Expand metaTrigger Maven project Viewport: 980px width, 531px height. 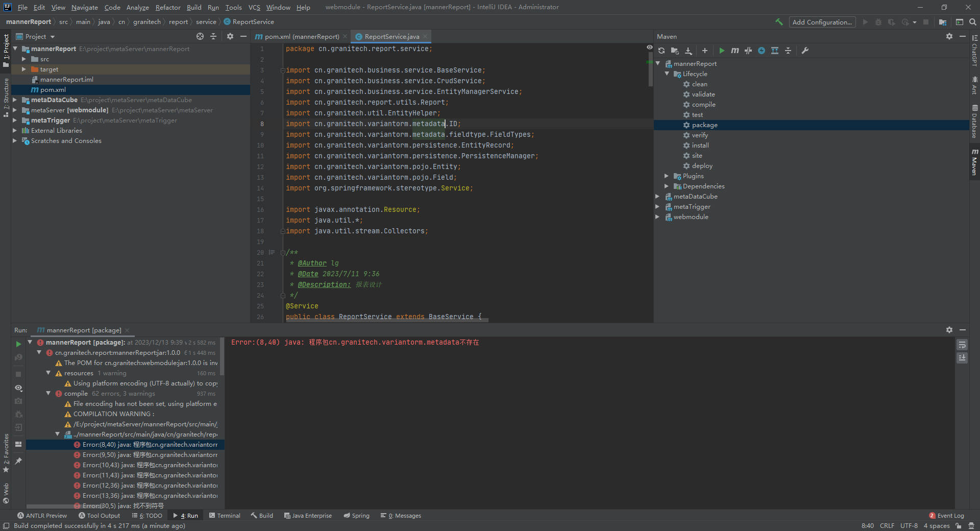[657, 207]
